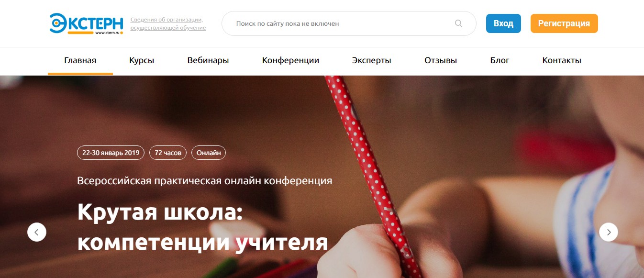The height and width of the screenshot is (278, 644).
Task: Open Сведения об организации link
Action: click(168, 24)
